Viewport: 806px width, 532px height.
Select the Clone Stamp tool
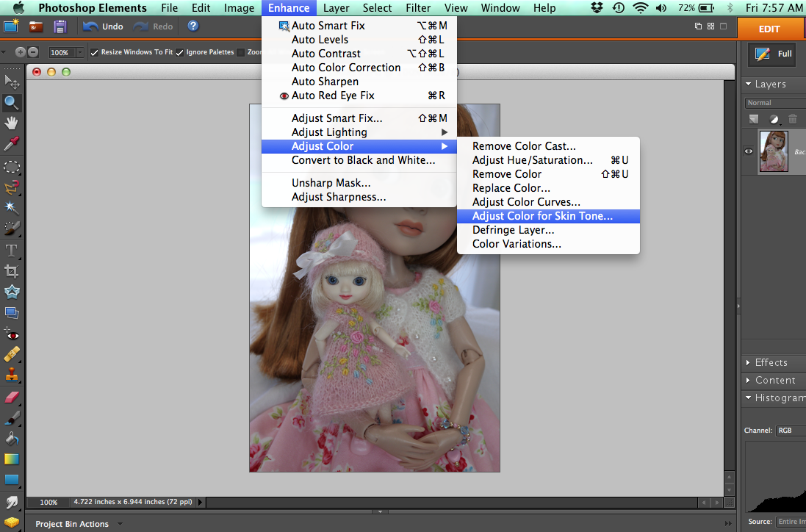point(12,375)
